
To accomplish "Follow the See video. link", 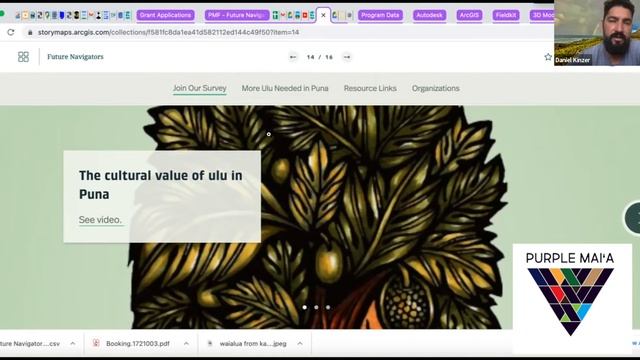I will click(x=100, y=220).
